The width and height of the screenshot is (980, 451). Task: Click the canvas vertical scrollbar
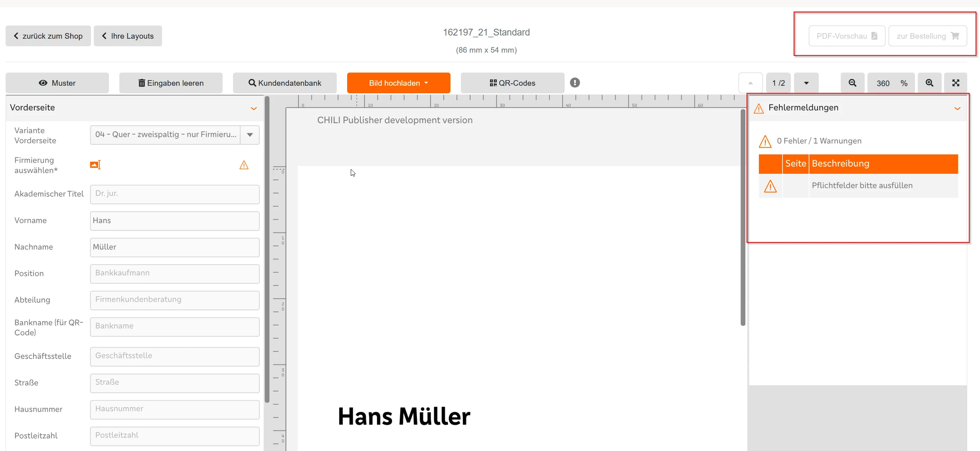point(743,217)
